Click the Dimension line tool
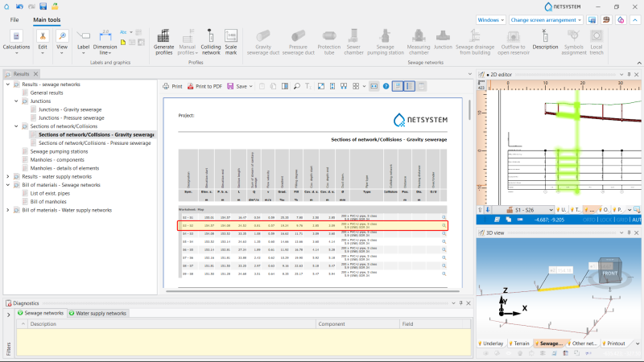Screen dimensions: 644x362 pos(105,42)
